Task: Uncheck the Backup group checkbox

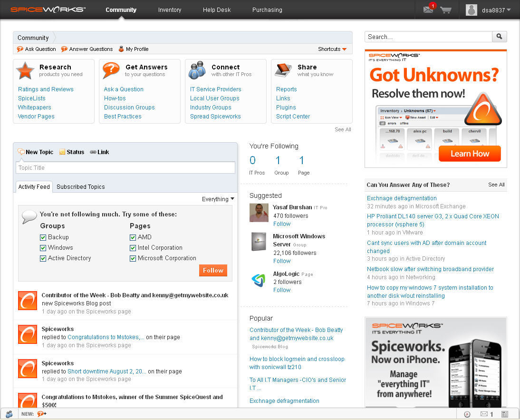Action: tap(43, 237)
